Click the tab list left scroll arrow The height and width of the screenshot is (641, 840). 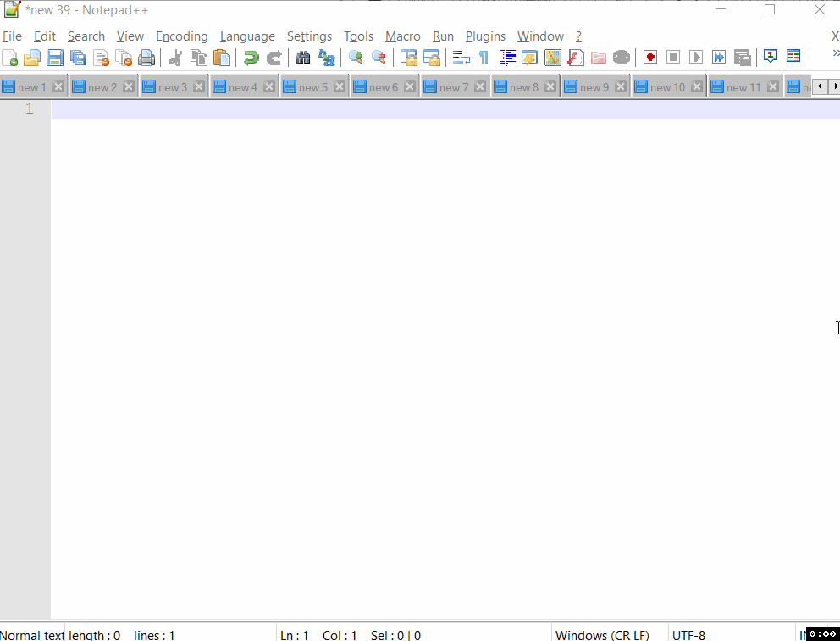point(818,86)
